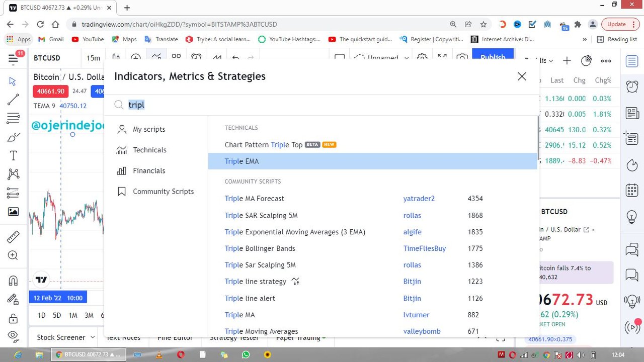644x362 pixels.
Task: Open the Community Scripts category
Action: point(163,191)
